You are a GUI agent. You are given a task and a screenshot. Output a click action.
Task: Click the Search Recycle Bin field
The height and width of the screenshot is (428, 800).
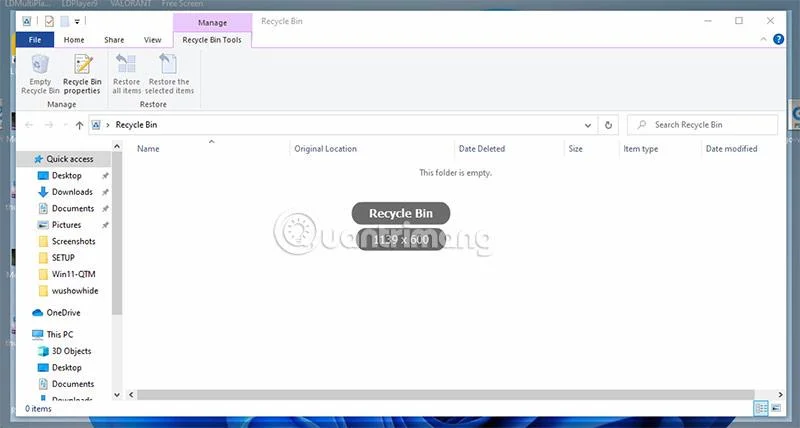pos(702,125)
